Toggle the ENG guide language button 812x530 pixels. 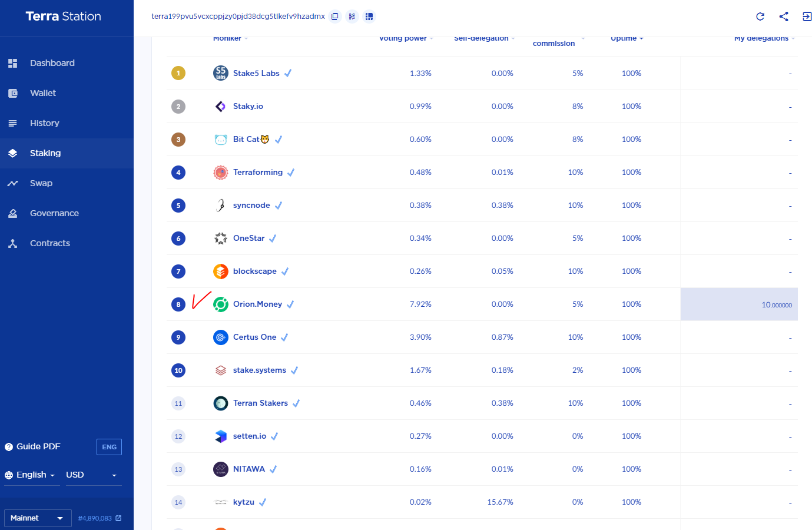109,447
